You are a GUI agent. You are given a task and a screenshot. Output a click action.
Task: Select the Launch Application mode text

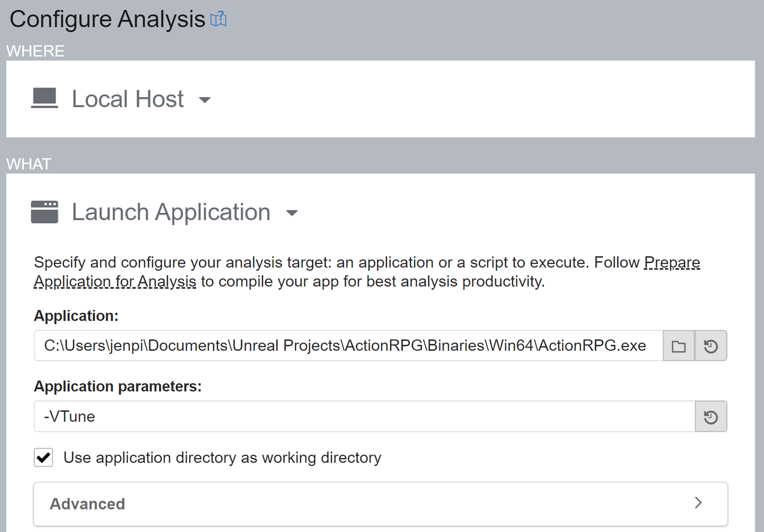(171, 212)
